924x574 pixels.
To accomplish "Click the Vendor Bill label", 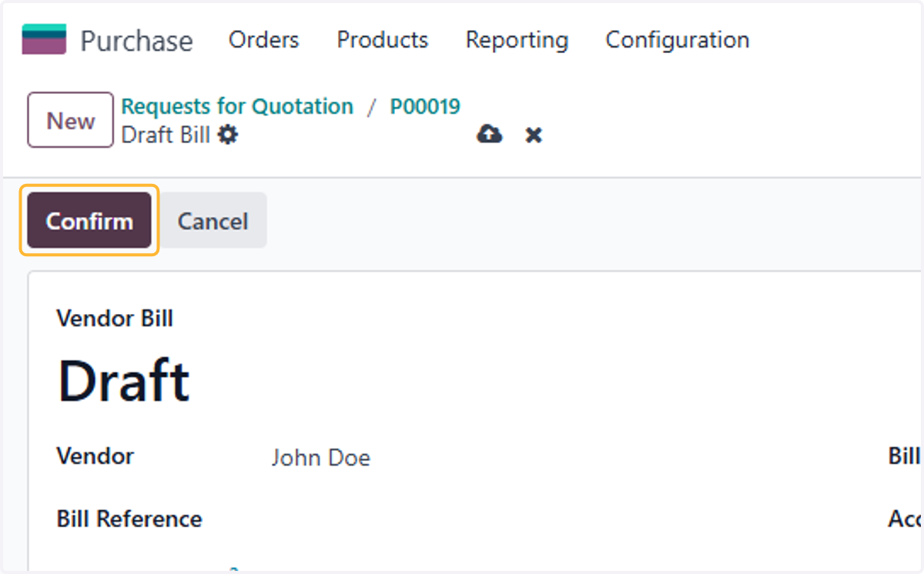I will [x=115, y=318].
